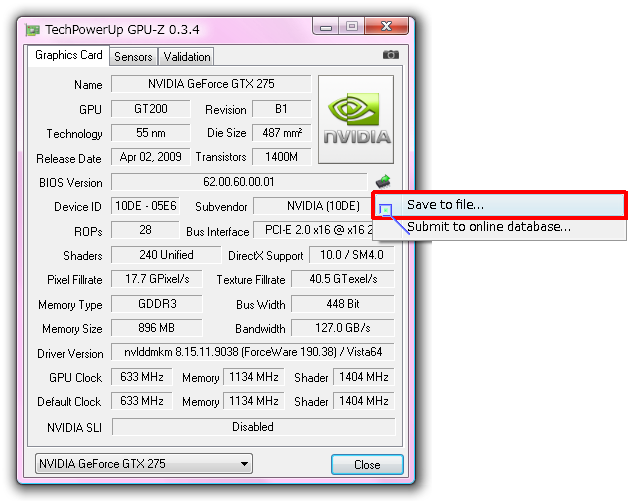Click the Default Clock value 633 MHz
This screenshot has height=501, width=643.
pyautogui.click(x=142, y=401)
